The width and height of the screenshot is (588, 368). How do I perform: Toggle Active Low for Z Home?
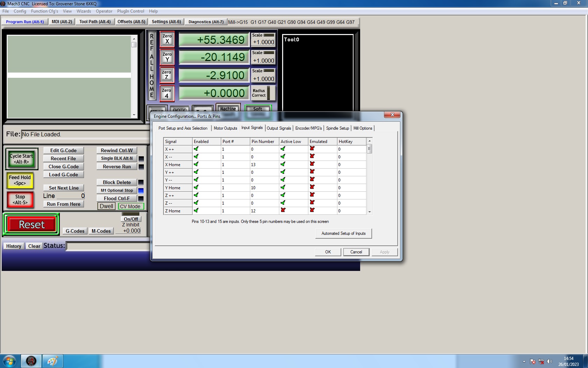point(283,211)
